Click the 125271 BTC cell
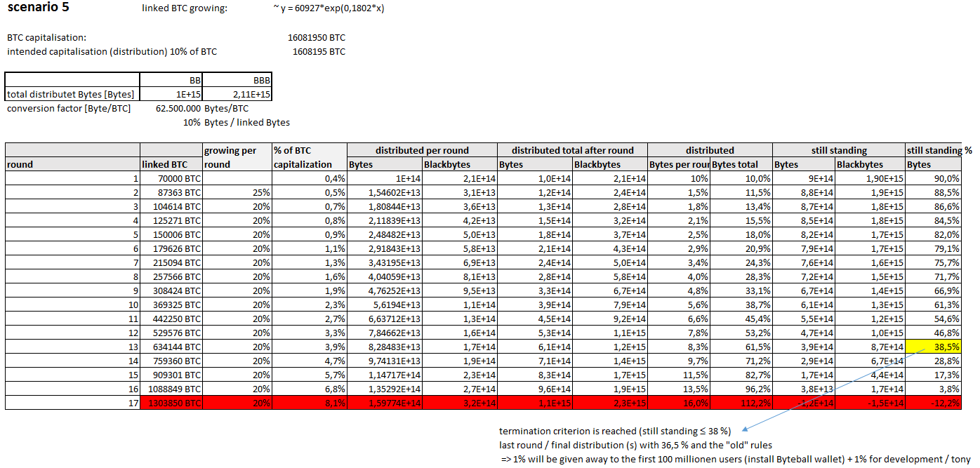 171,220
